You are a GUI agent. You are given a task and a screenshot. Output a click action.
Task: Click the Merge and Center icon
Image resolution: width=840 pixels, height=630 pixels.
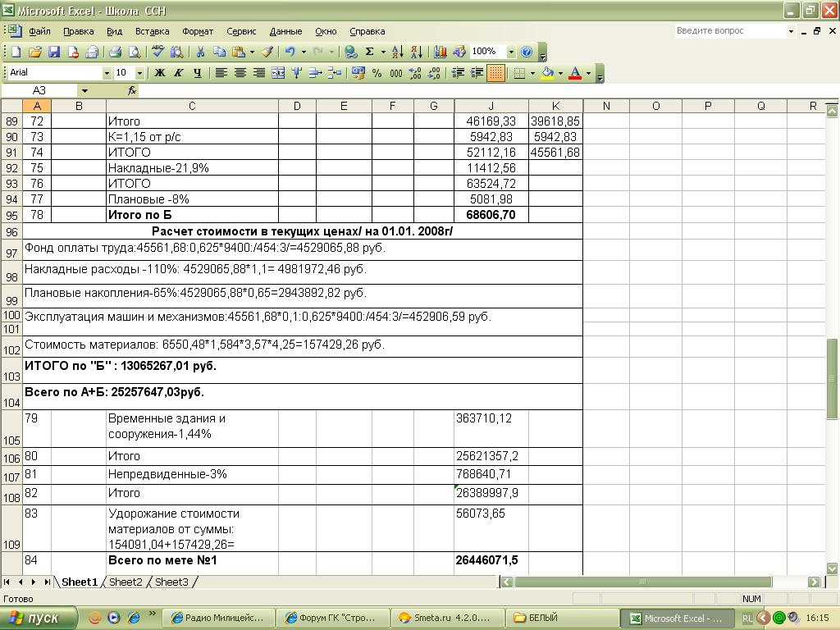click(x=277, y=73)
